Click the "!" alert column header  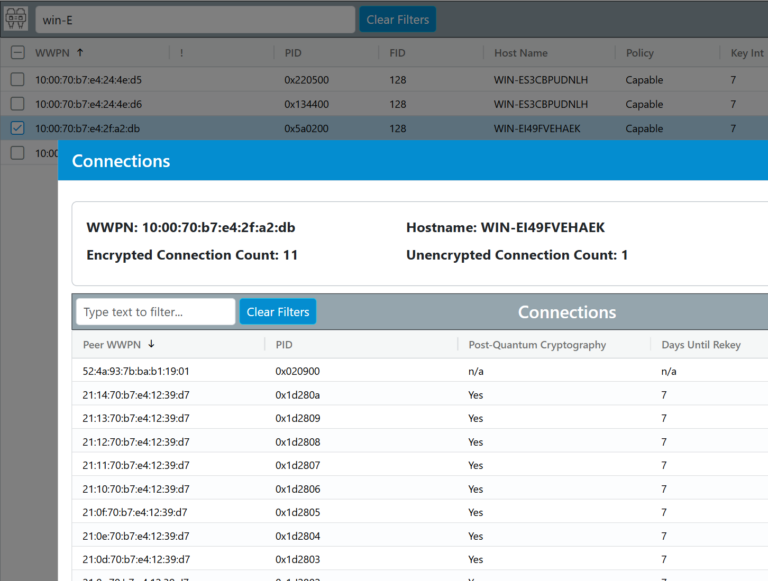click(x=181, y=53)
